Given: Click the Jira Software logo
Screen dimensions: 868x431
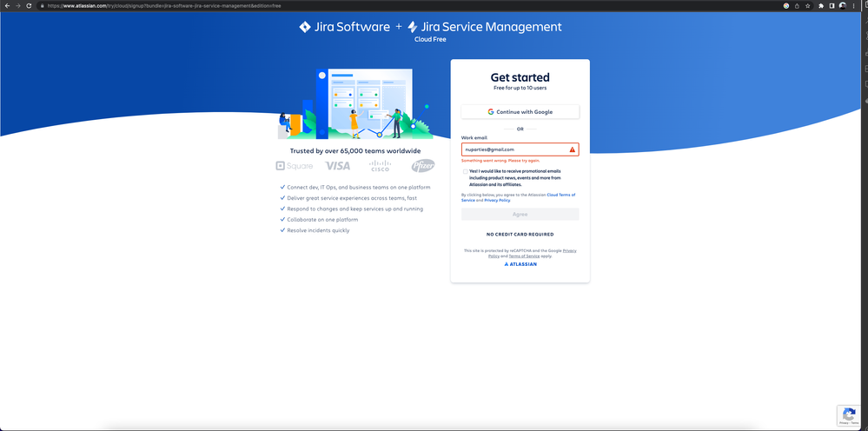Looking at the screenshot, I should click(344, 27).
